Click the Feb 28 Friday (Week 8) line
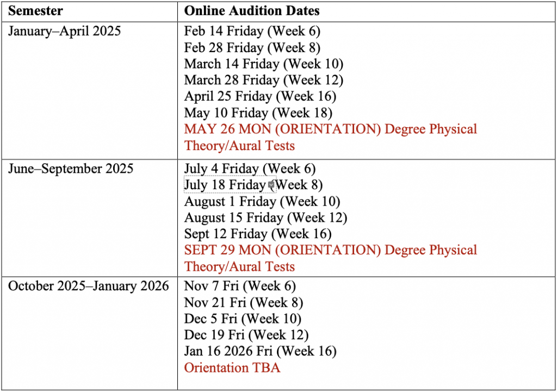The height and width of the screenshot is (392, 557). pyautogui.click(x=252, y=48)
